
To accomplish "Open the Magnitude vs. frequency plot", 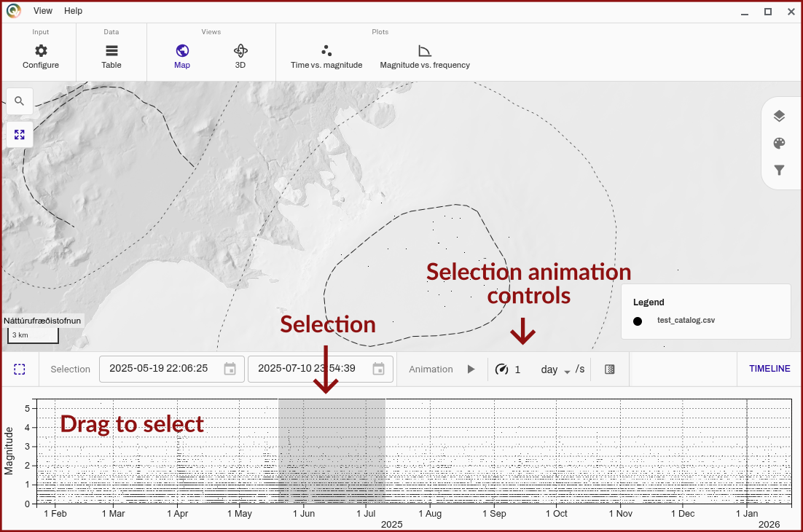I will pyautogui.click(x=425, y=56).
